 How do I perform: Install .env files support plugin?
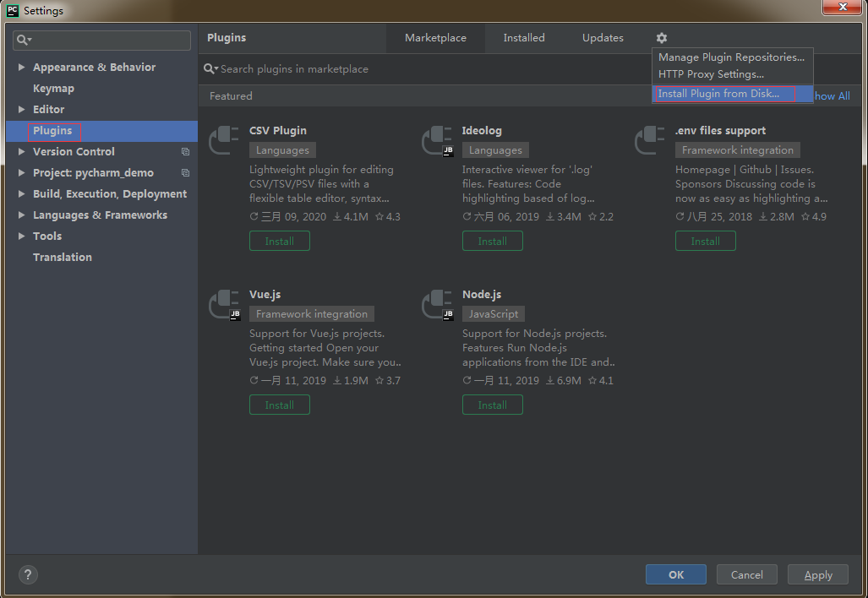tap(705, 241)
